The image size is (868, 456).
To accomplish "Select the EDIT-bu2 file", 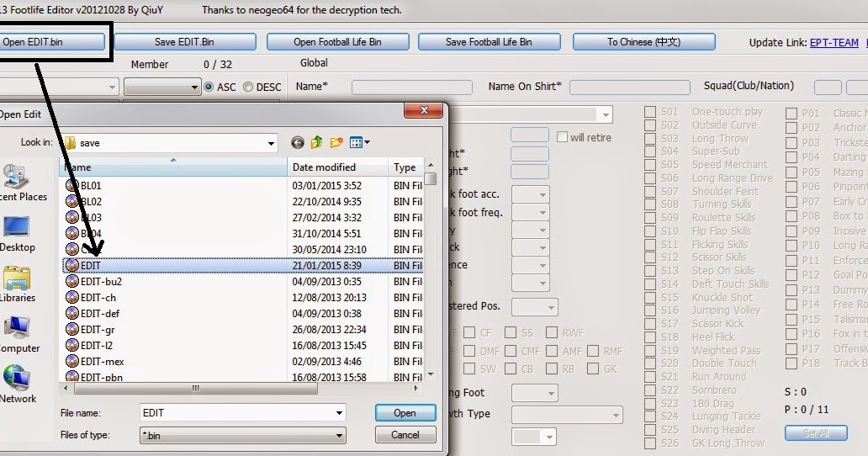I will click(x=93, y=281).
